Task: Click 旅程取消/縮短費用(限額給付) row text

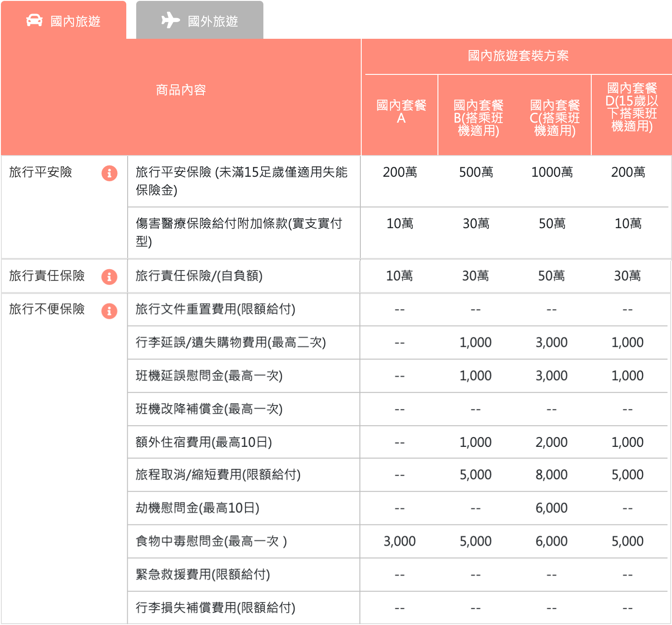Action: (218, 475)
